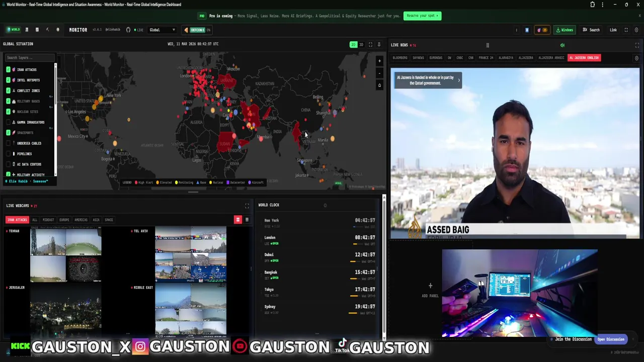Toggle header fullscreen icon

(x=626, y=30)
